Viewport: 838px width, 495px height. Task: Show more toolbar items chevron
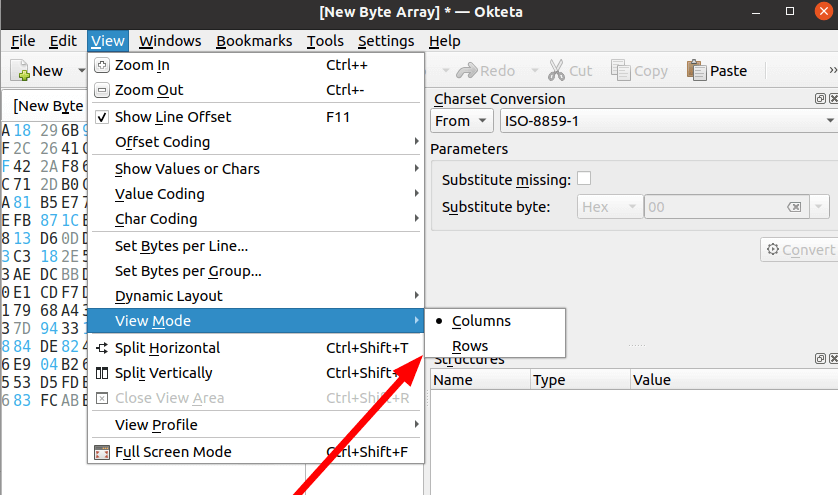point(833,70)
